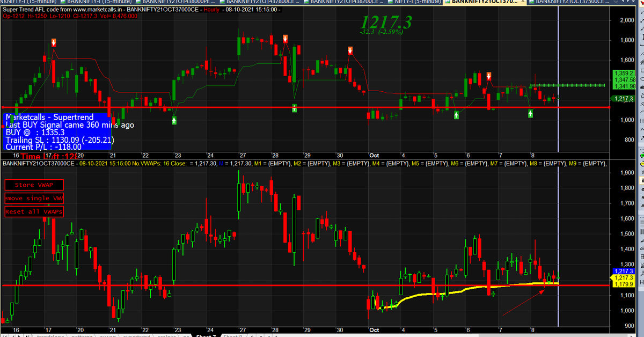
Task: Select the Sheet 7 tab
Action: (x=206, y=335)
